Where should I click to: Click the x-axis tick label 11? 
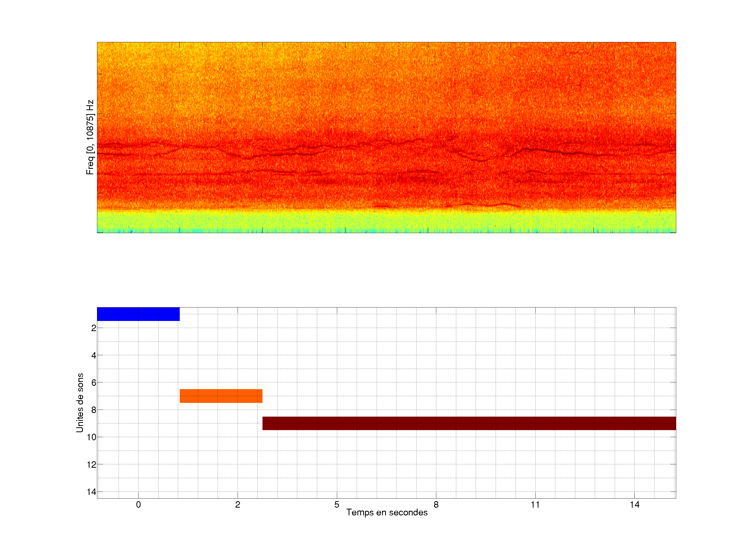pos(535,505)
